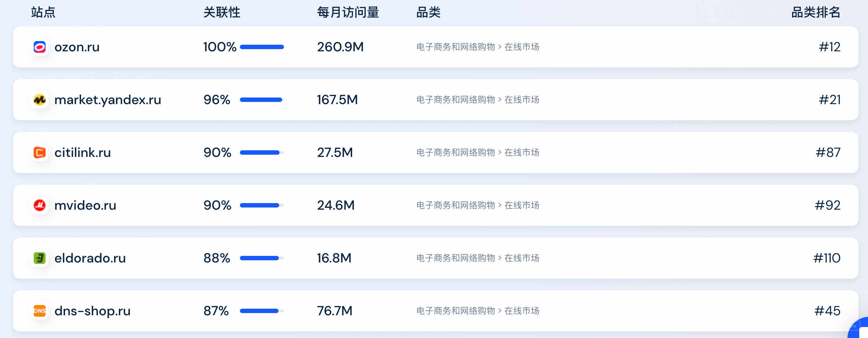The width and height of the screenshot is (868, 338).
Task: Open the market.yandex.ru site link
Action: (108, 100)
